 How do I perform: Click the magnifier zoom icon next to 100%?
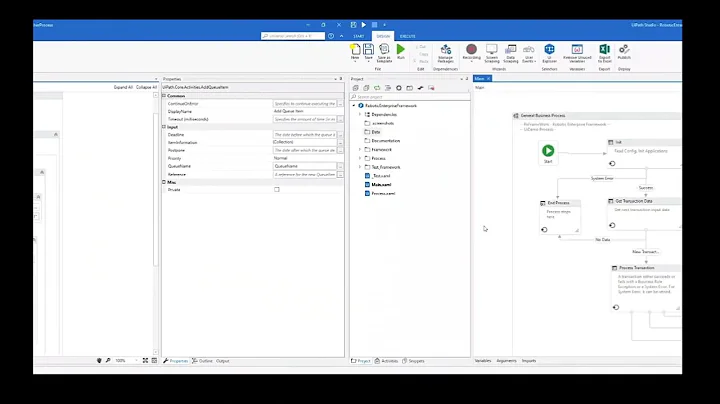(x=108, y=361)
